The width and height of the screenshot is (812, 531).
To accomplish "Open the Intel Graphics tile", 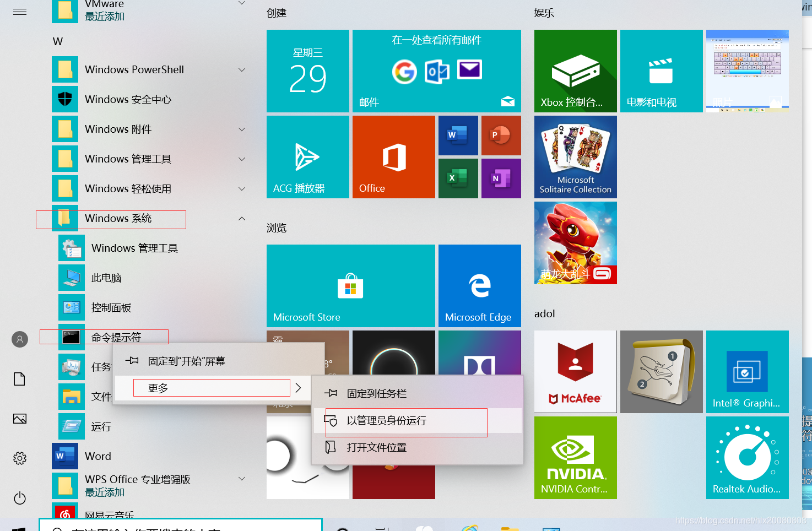I will [747, 372].
